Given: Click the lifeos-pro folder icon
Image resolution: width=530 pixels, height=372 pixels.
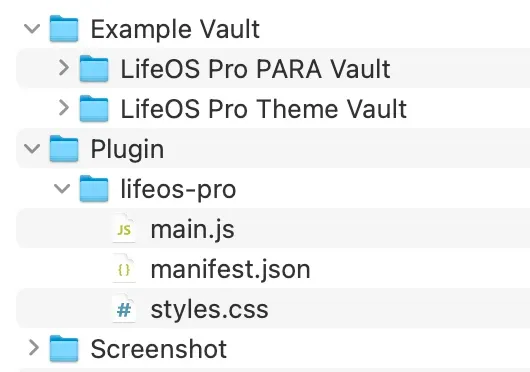Looking at the screenshot, I should [x=94, y=189].
